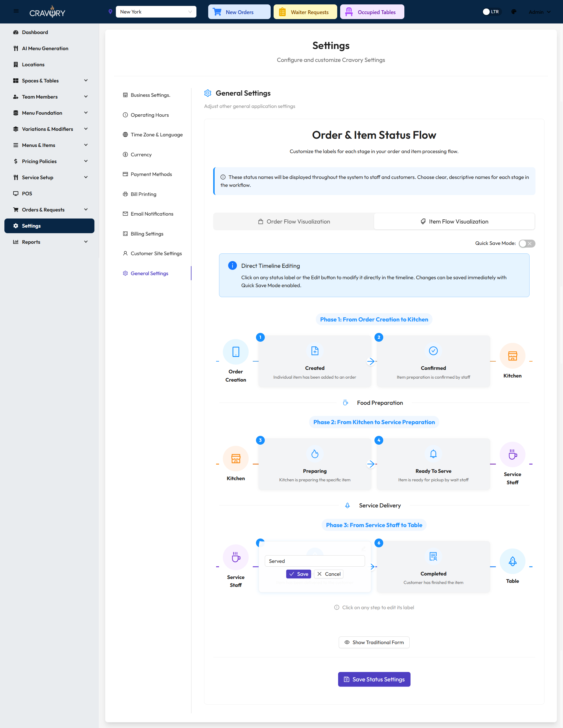Open AI Menu Generation
Screen dimensions: 563x728
pyautogui.click(x=49, y=48)
